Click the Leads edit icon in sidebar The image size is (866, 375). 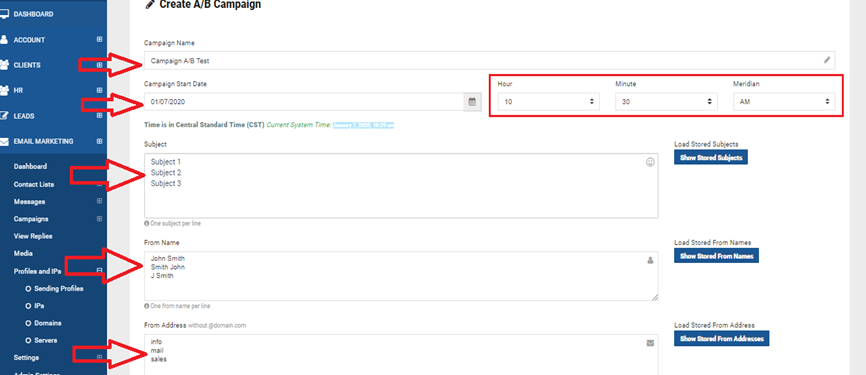coord(4,115)
